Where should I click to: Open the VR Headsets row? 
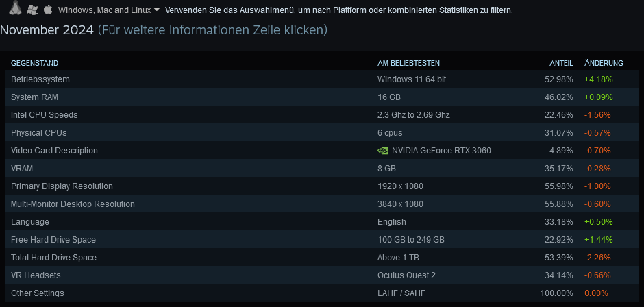(323, 275)
